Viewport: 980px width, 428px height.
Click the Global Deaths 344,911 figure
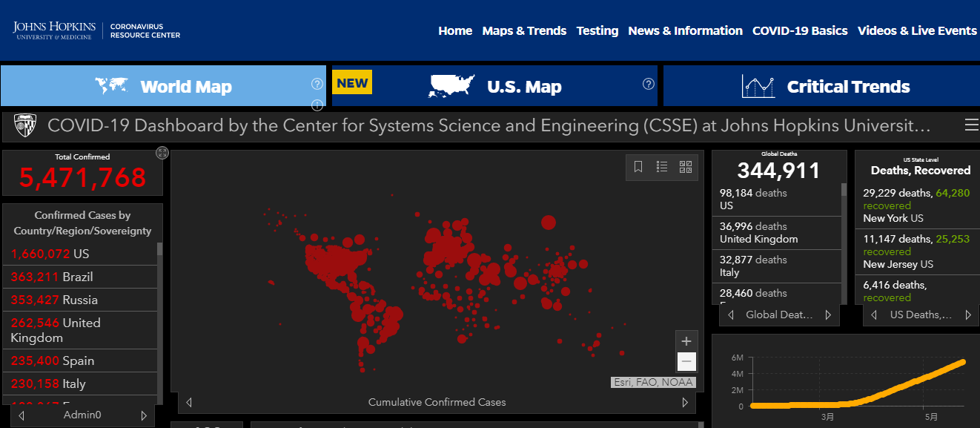coord(778,171)
